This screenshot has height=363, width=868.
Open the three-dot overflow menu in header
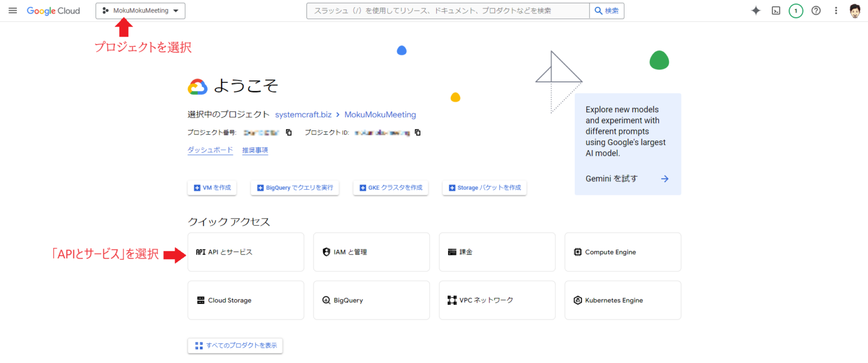tap(836, 10)
